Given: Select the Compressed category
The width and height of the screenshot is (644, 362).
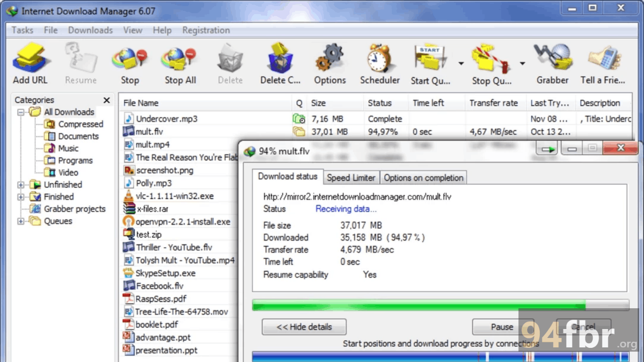Looking at the screenshot, I should 80,124.
